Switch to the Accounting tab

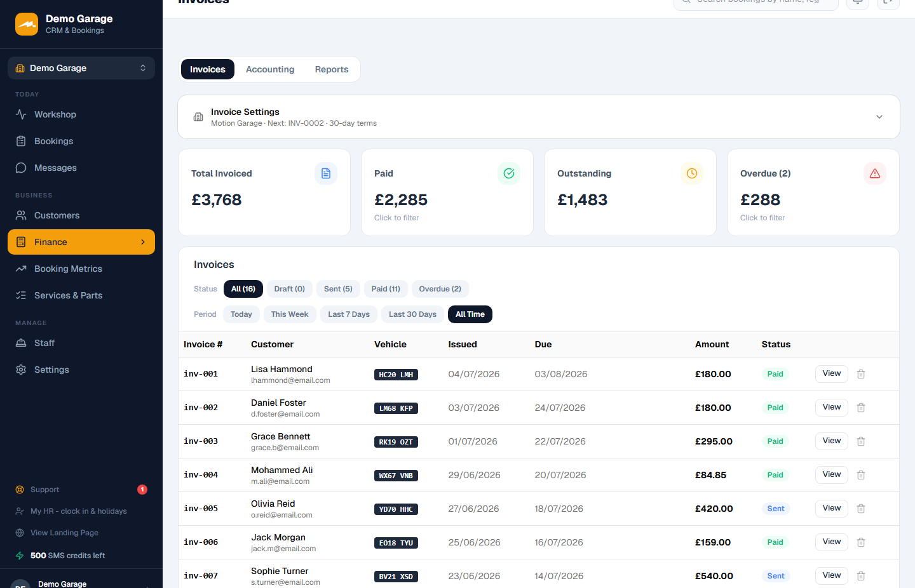pos(270,69)
